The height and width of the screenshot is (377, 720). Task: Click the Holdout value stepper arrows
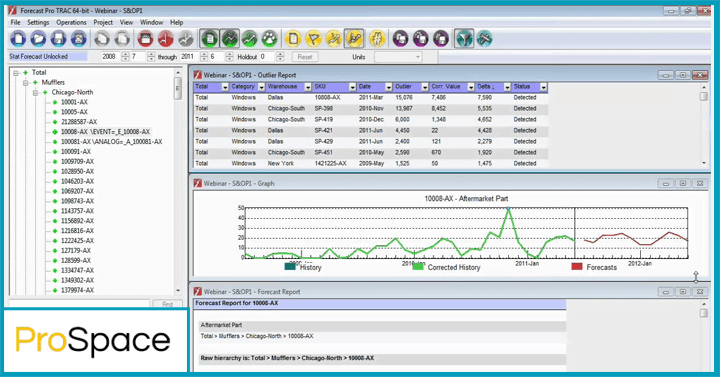point(280,57)
